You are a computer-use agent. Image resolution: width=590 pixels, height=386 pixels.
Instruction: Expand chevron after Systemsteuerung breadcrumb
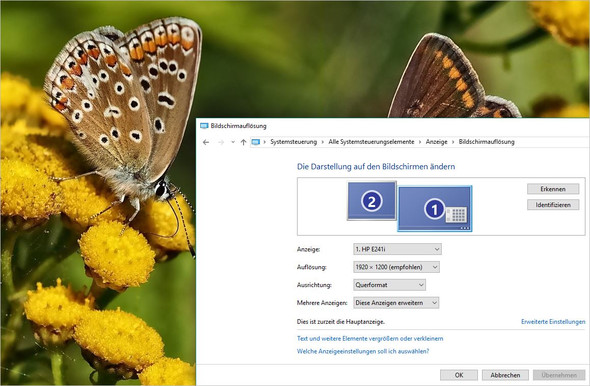(x=322, y=142)
